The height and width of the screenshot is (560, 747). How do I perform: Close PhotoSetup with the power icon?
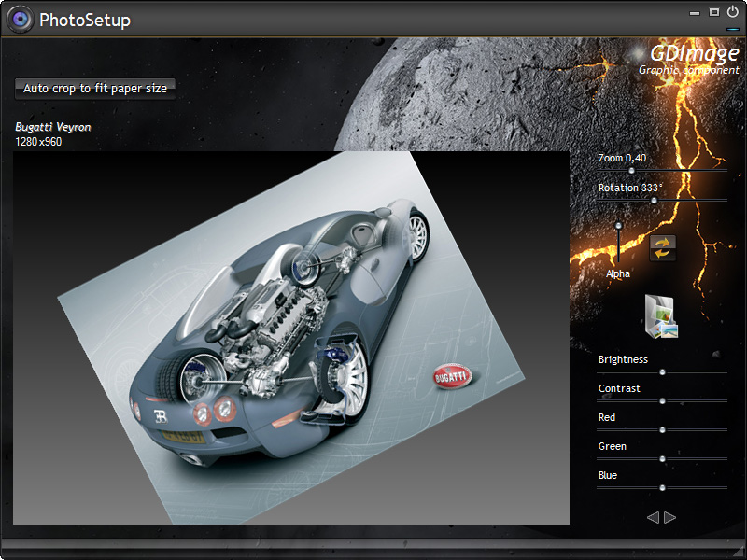pos(733,11)
